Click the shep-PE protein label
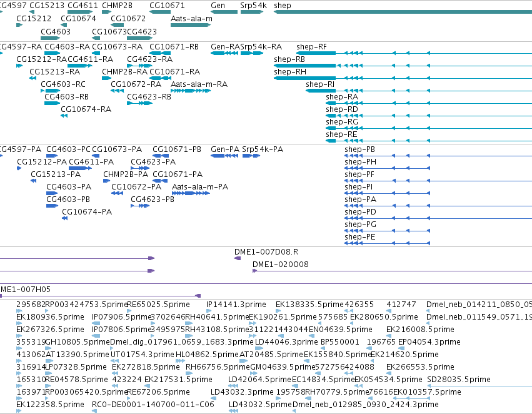The height and width of the screenshot is (414, 532). tap(359, 237)
